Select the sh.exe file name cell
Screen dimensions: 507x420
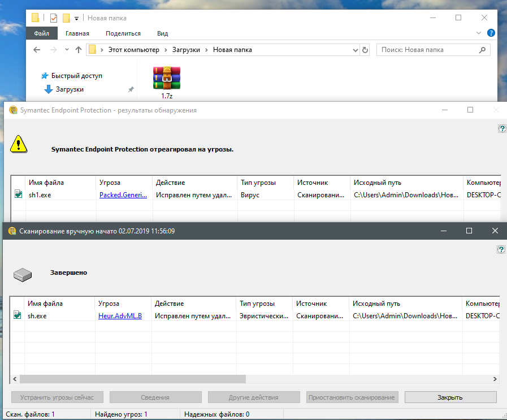[37, 316]
